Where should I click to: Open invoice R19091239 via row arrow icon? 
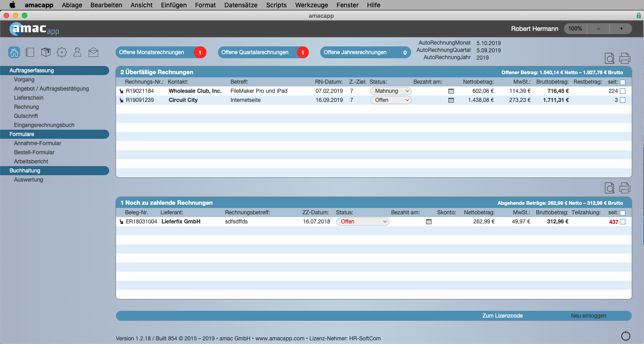tap(121, 100)
